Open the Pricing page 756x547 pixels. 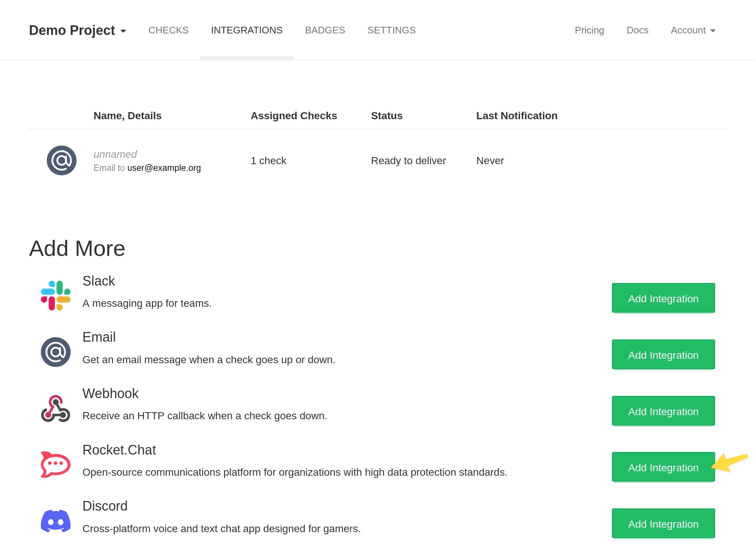[x=589, y=30]
